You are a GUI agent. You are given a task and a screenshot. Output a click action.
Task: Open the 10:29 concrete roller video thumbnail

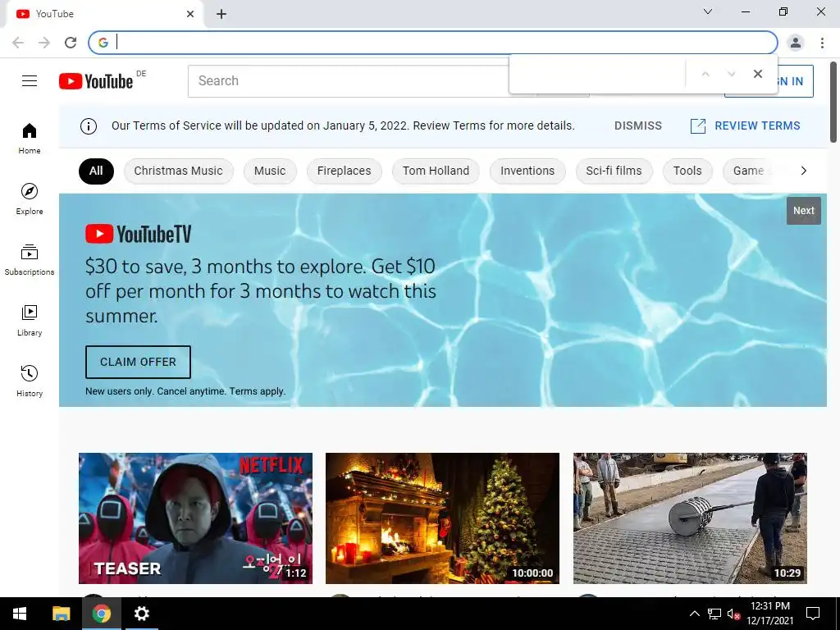690,518
